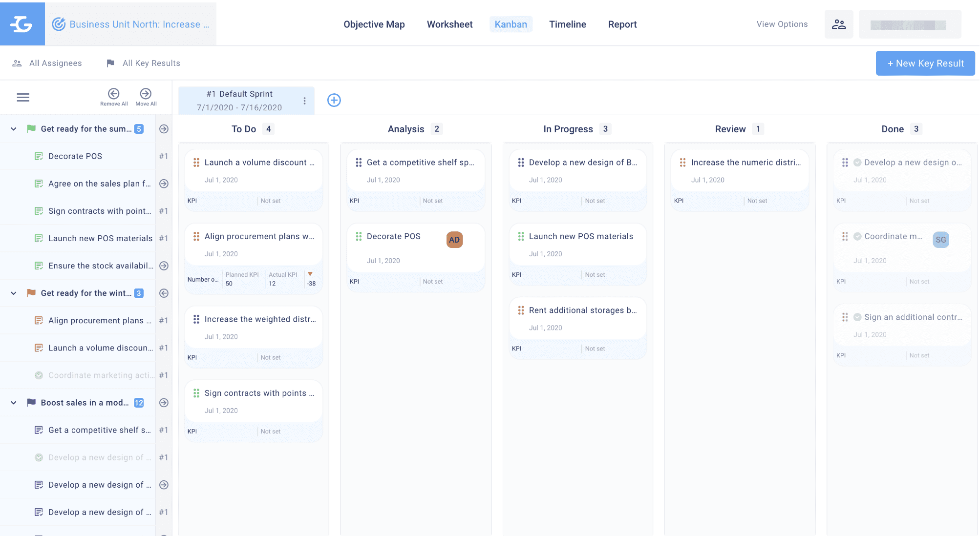The width and height of the screenshot is (980, 536).
Task: Click the 12 count badge on Boost sales
Action: (139, 403)
